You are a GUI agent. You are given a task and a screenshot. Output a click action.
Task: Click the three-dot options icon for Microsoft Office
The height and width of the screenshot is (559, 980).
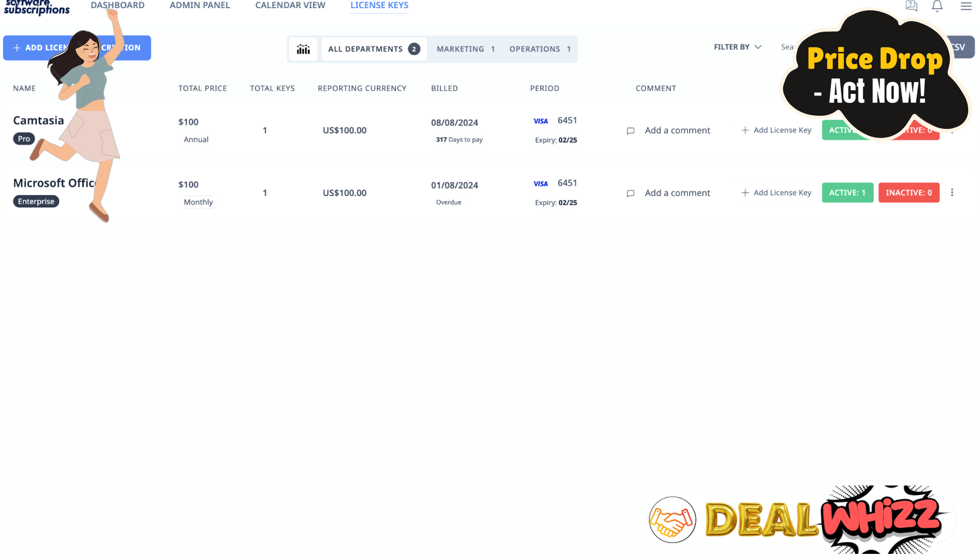pos(952,192)
